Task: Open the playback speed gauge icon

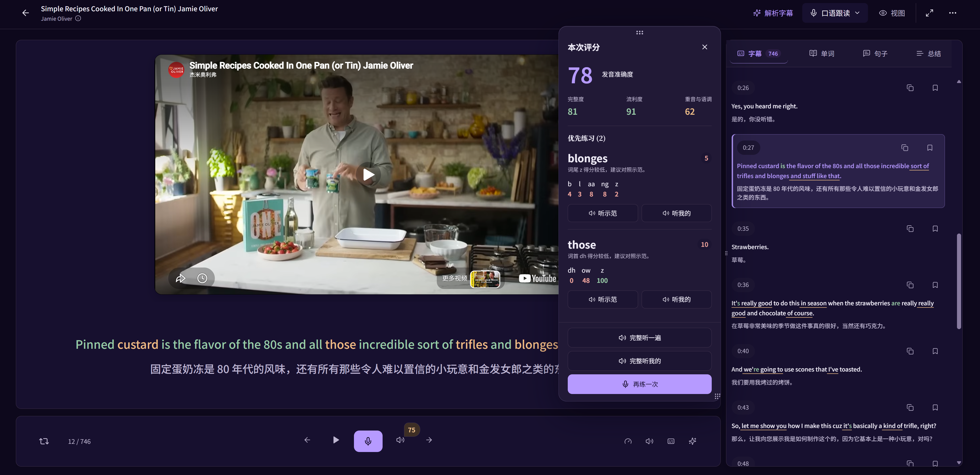Action: 628,441
